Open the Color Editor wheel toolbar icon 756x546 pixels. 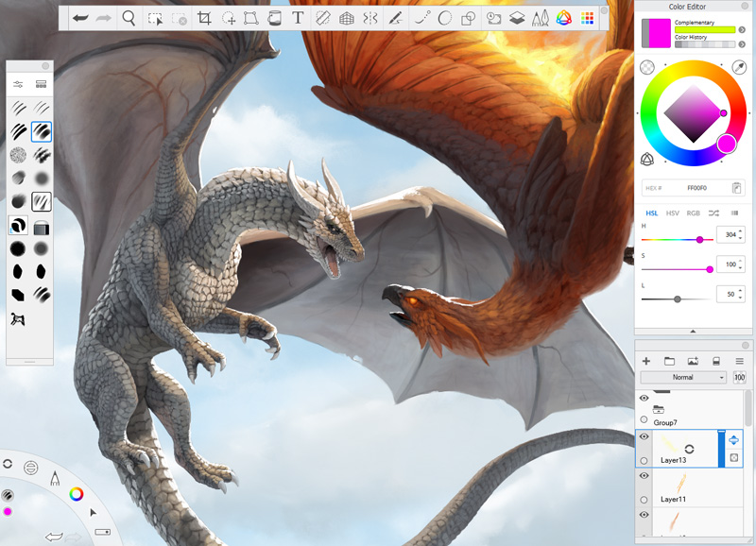[563, 19]
